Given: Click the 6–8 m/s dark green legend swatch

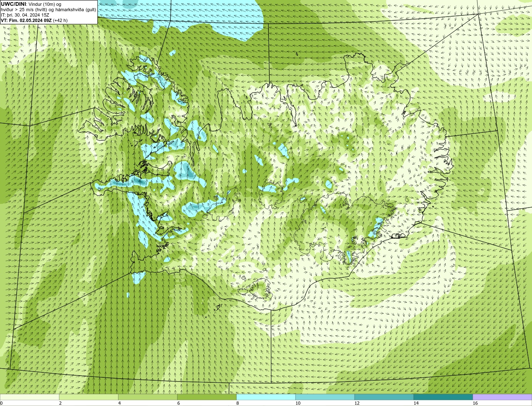Looking at the screenshot, I should (207, 397).
